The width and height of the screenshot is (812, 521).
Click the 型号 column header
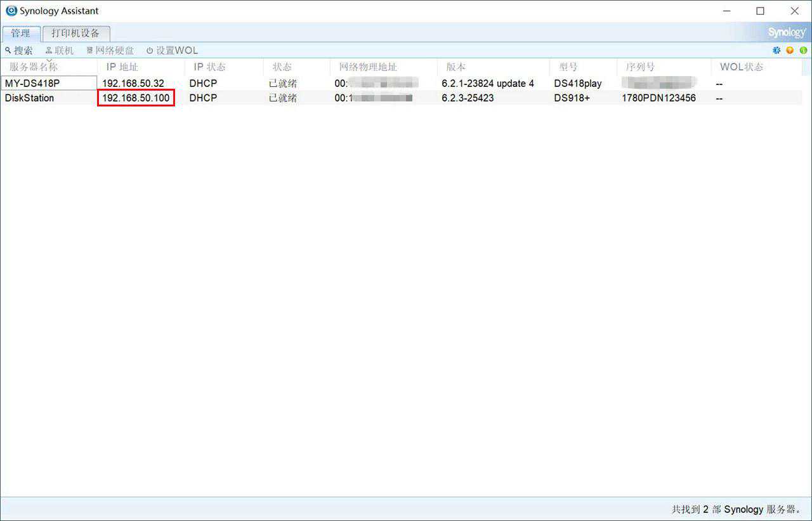pyautogui.click(x=568, y=67)
